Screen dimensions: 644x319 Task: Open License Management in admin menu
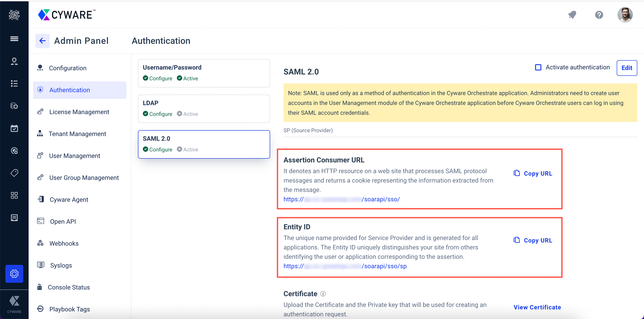tap(79, 112)
